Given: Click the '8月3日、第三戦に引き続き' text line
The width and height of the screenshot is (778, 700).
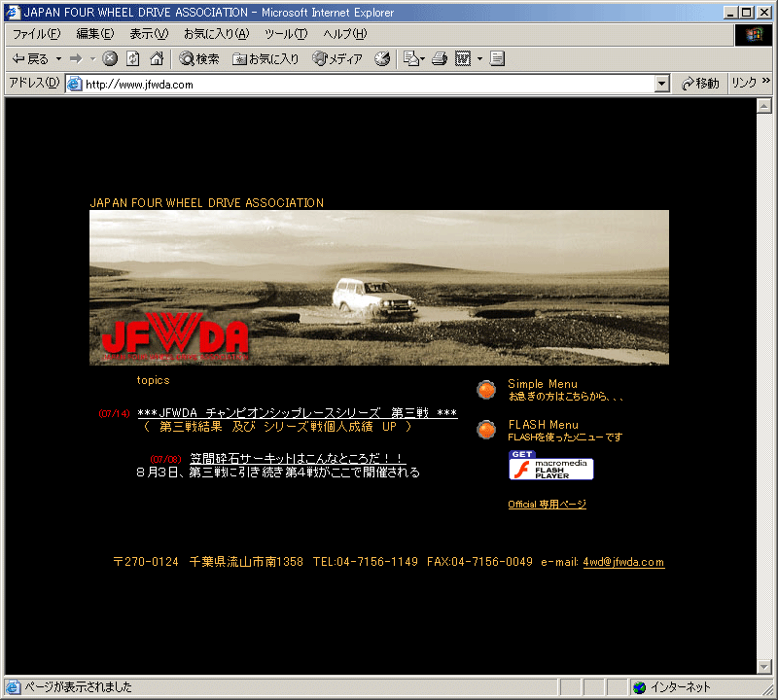Looking at the screenshot, I should pyautogui.click(x=278, y=472).
